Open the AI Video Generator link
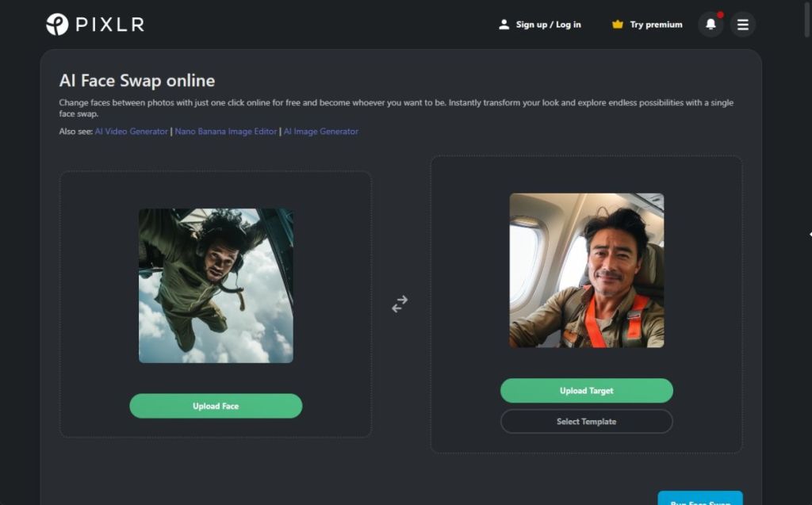 pos(132,132)
